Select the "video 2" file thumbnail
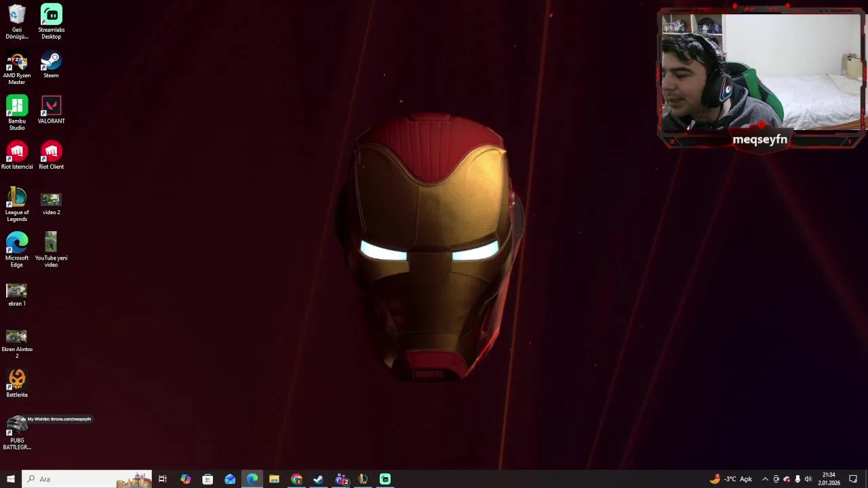This screenshot has width=868, height=488. (51, 203)
